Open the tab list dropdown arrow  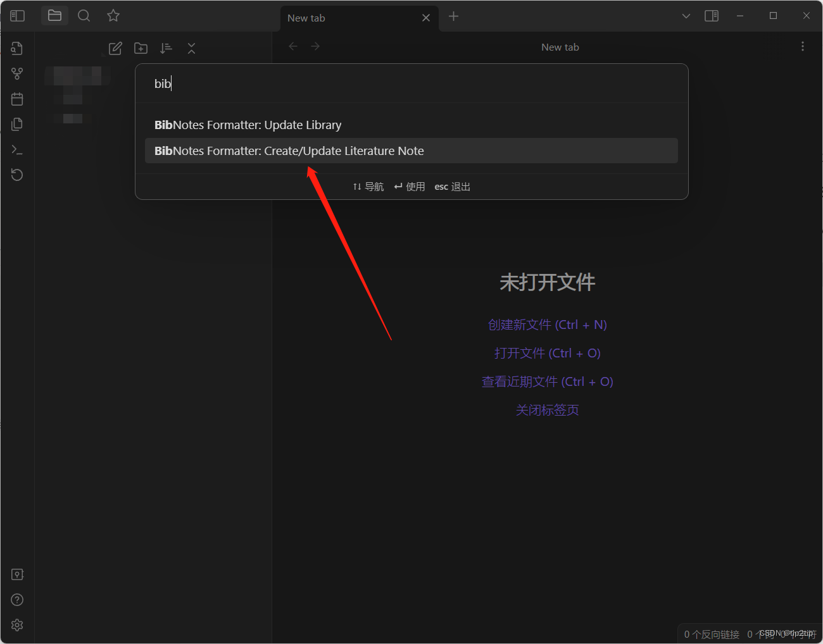686,16
